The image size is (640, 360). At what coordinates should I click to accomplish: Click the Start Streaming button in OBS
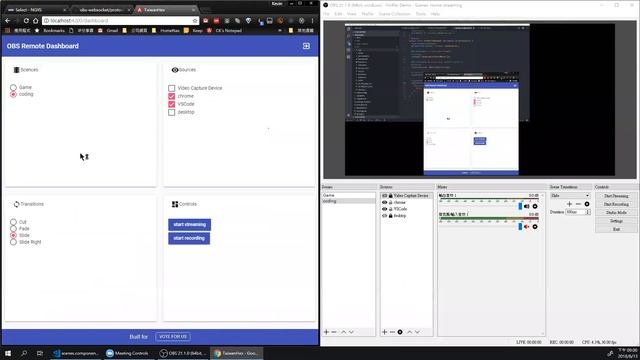click(616, 196)
